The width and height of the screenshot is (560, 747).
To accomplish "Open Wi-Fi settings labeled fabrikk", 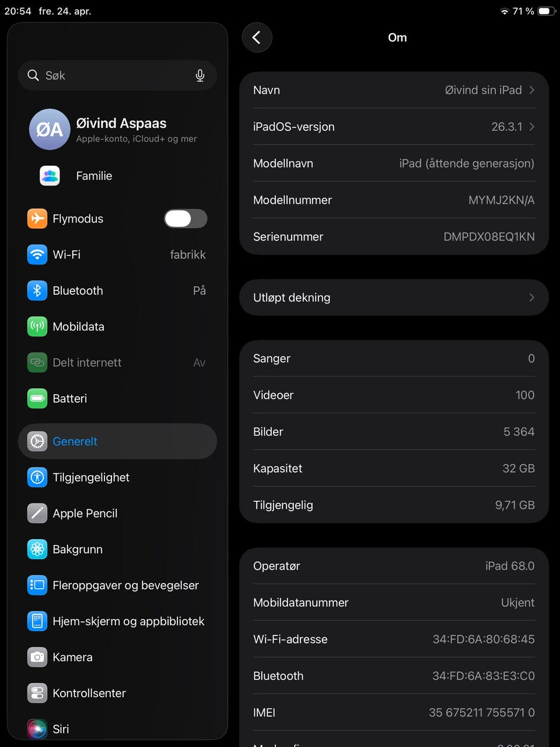I will click(x=117, y=254).
